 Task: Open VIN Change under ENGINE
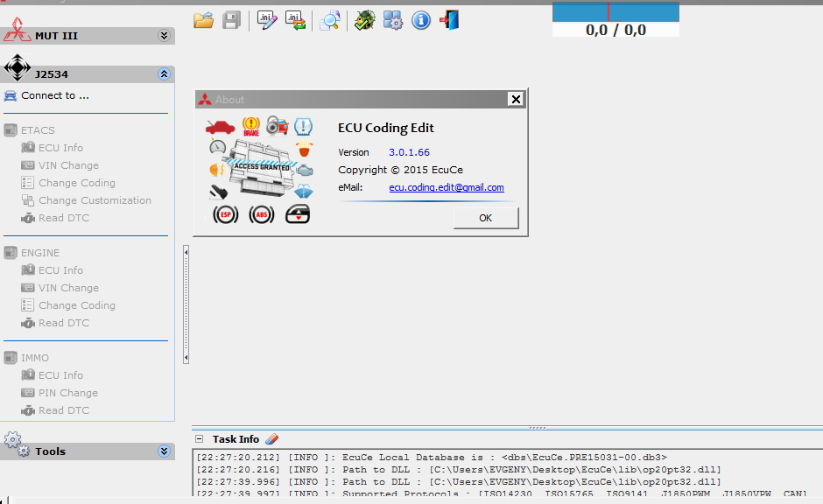(x=68, y=288)
